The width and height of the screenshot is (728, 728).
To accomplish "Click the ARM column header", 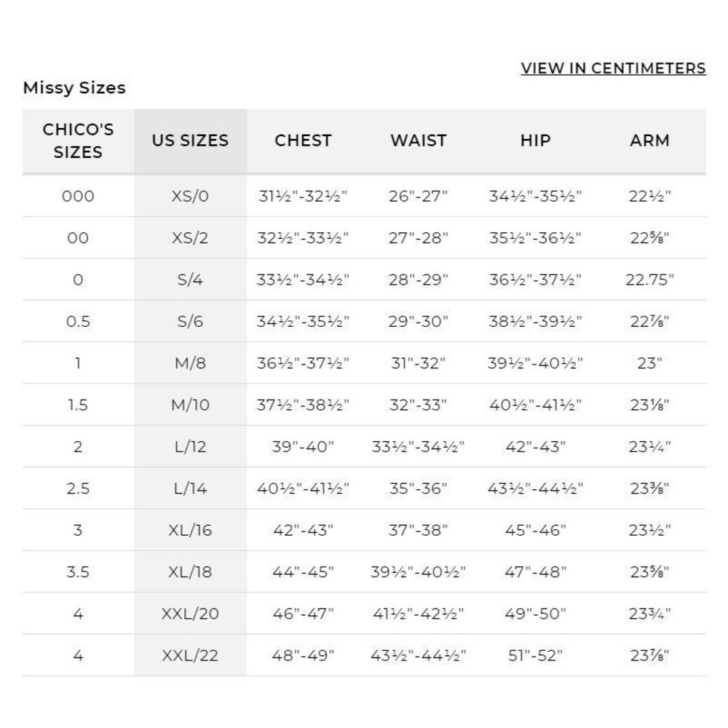I will [x=649, y=141].
